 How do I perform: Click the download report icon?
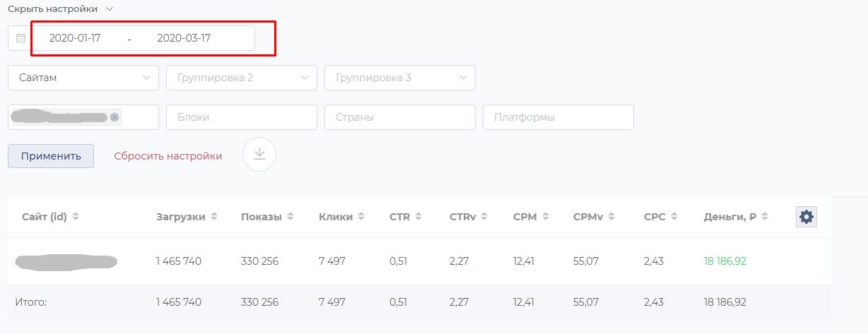coord(259,154)
